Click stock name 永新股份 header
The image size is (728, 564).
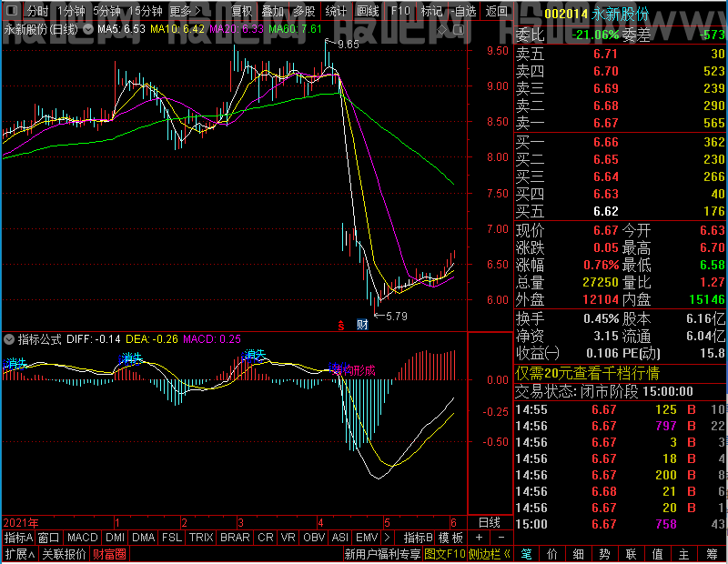620,14
